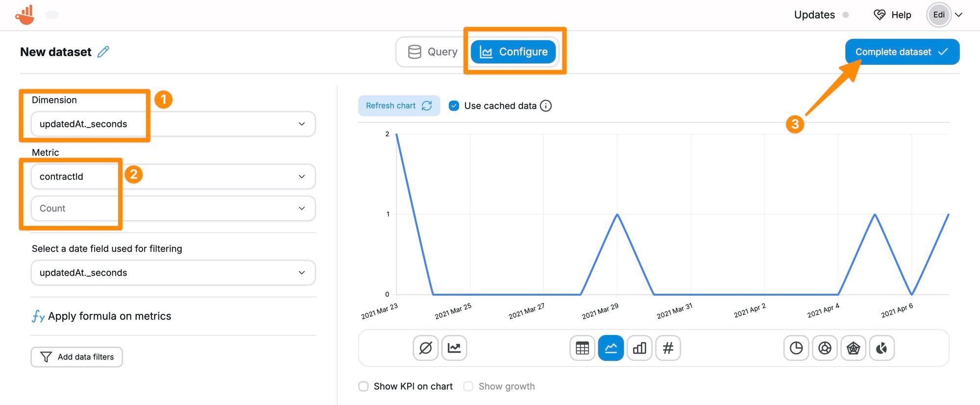Screen dimensions: 980x405
Task: Enable Show KPI on chart
Action: pyautogui.click(x=364, y=386)
